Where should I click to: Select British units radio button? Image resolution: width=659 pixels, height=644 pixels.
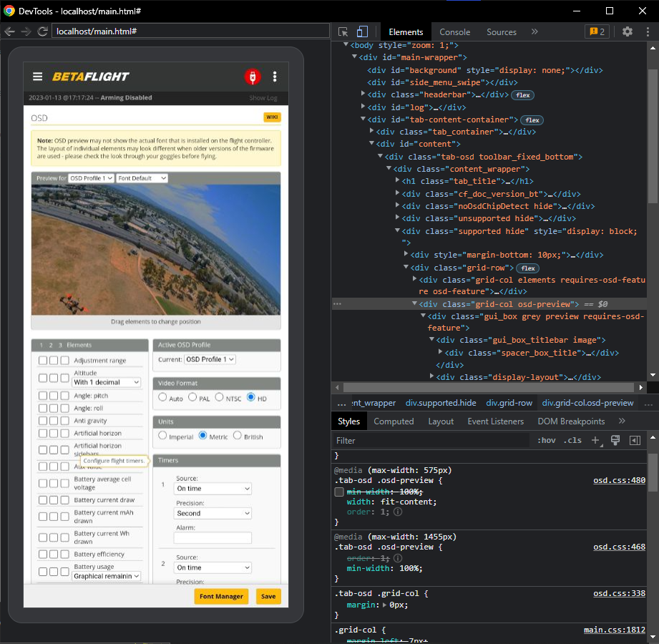click(238, 436)
